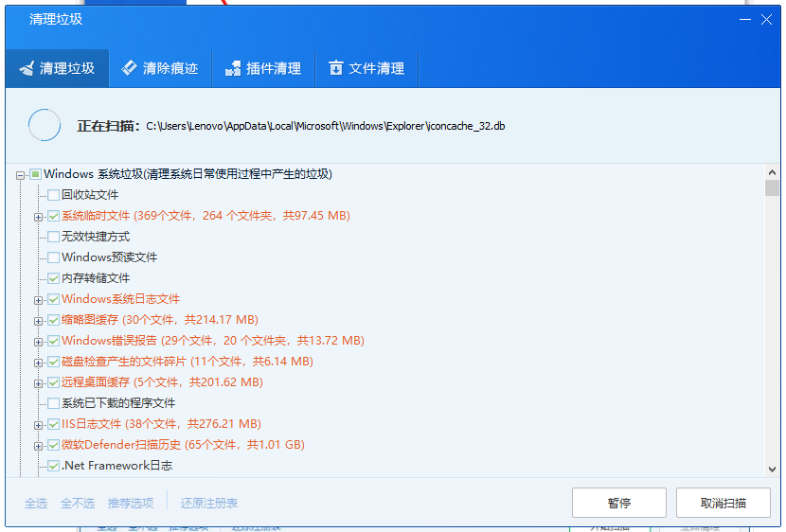Click the vertical scrollbar thumb
Image resolution: width=786 pixels, height=532 pixels.
[x=772, y=187]
